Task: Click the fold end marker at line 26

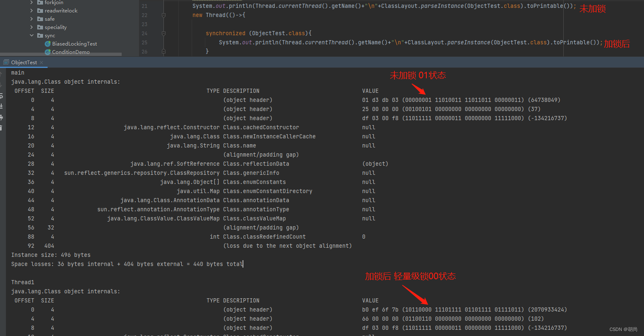Action: coord(163,51)
